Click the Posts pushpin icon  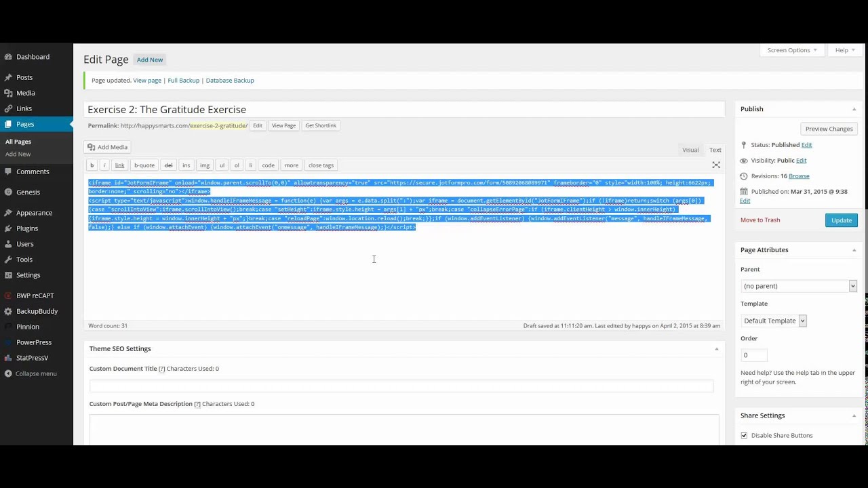coord(8,77)
